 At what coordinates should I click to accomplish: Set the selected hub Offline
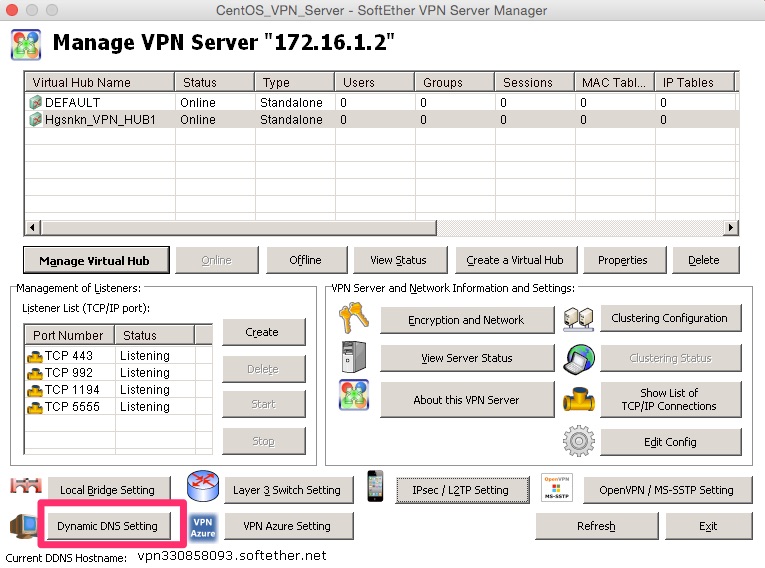[x=306, y=260]
